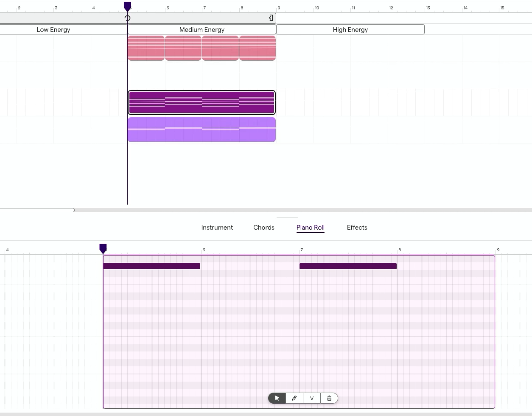
Task: Click the loop icon on loop bar
Action: tap(127, 18)
